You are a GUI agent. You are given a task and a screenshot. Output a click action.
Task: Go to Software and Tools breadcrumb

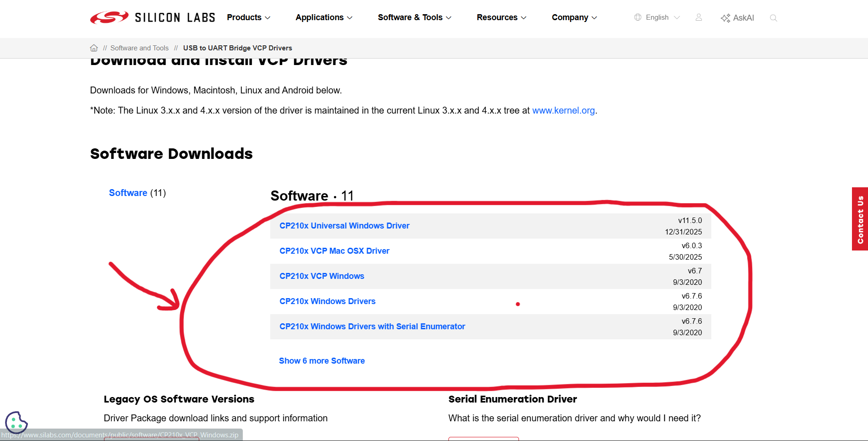(139, 48)
